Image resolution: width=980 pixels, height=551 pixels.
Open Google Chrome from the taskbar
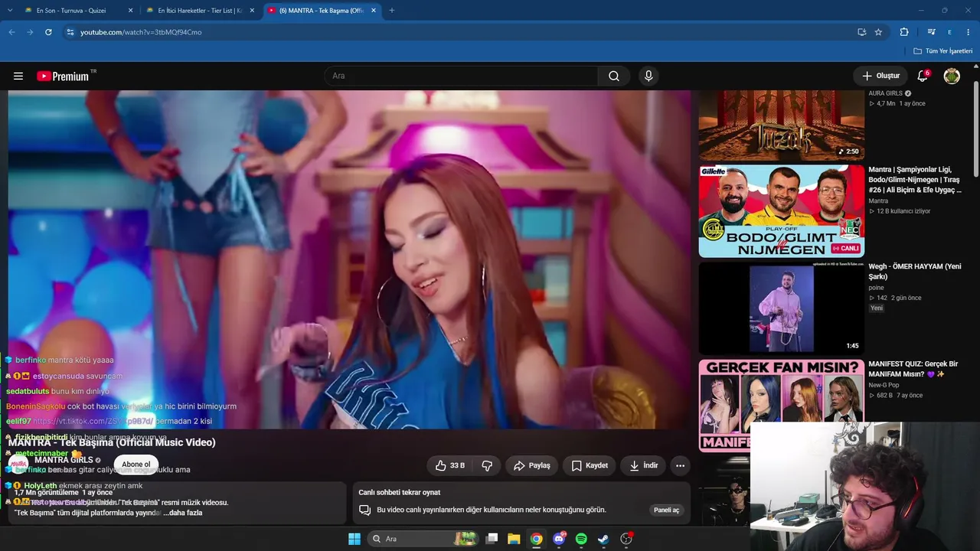[537, 539]
